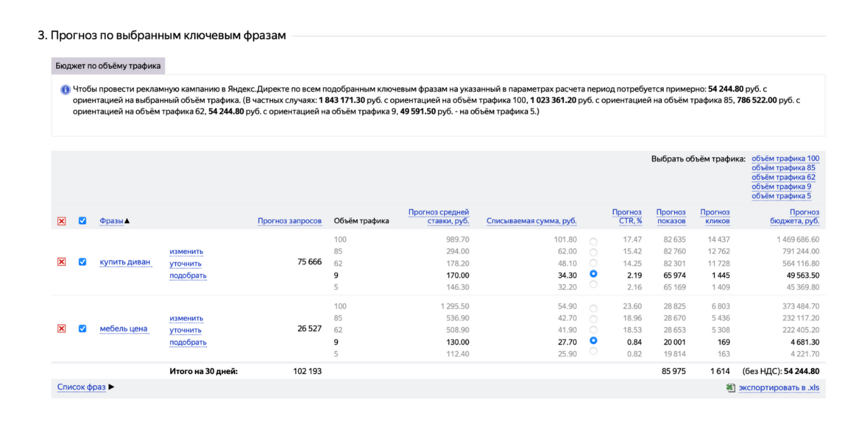Viewport: 868px width, 436px height.
Task: Click the section heading 'Прогноз по выбранным ключевым фразам'
Action: coord(168,35)
